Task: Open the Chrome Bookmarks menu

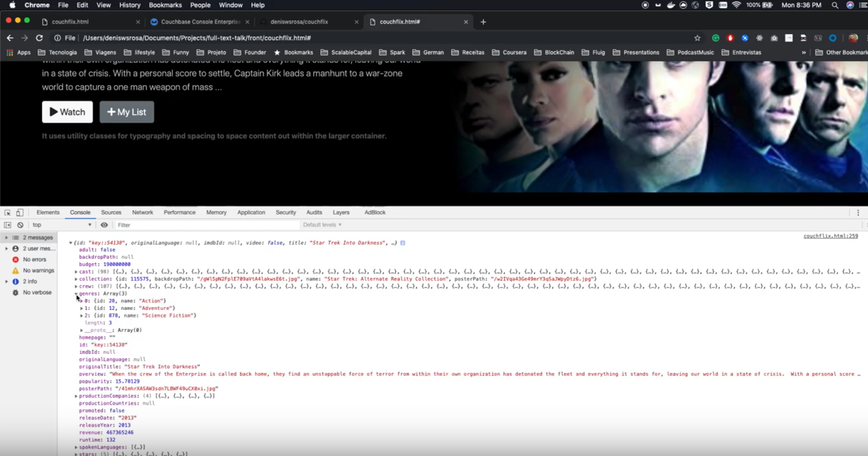Action: (165, 5)
